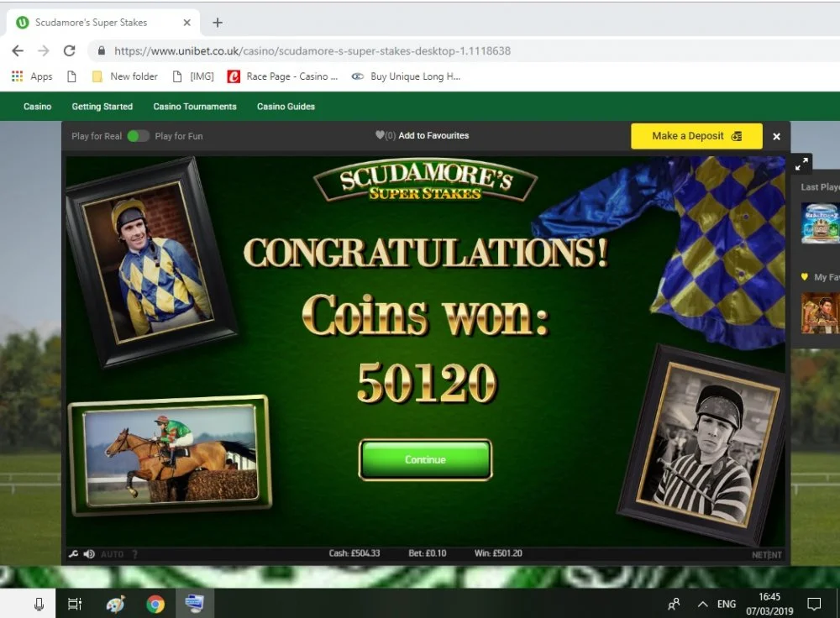This screenshot has width=840, height=618.
Task: Add game to favourites via heart icon
Action: tap(380, 135)
